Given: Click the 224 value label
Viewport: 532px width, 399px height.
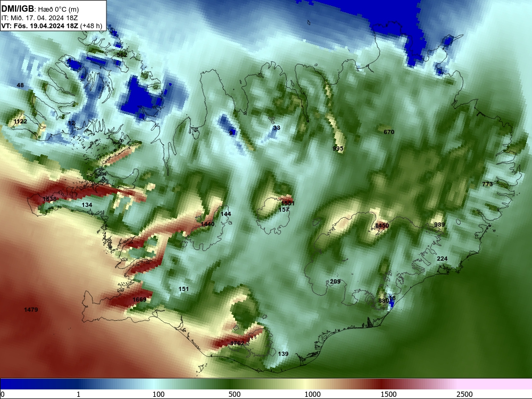Looking at the screenshot, I should pos(442,259).
